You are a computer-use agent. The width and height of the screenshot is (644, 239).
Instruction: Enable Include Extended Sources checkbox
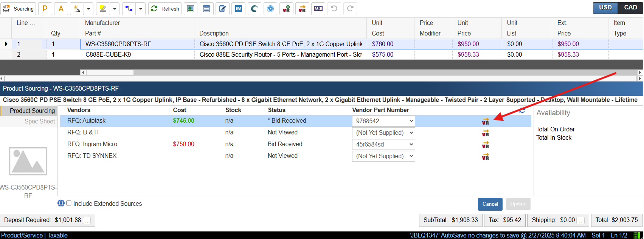[69, 203]
